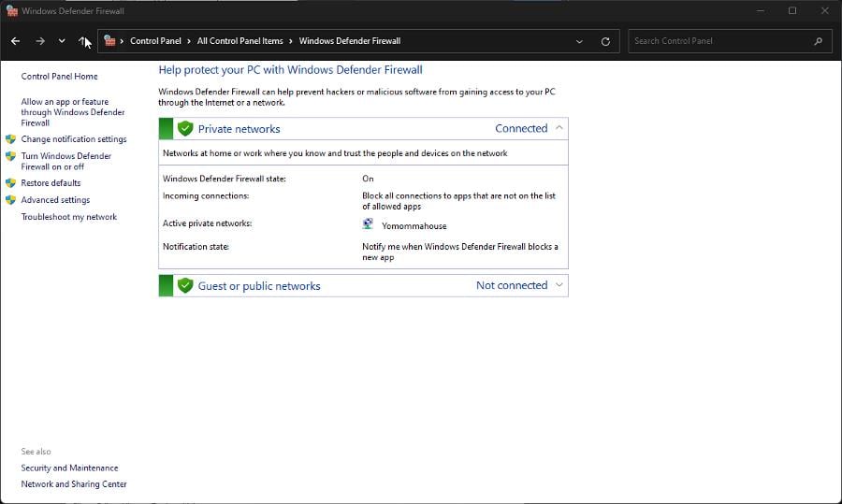Expand breadcrumb arrow after All Control Panel Items
The height and width of the screenshot is (504, 842).
pos(291,41)
